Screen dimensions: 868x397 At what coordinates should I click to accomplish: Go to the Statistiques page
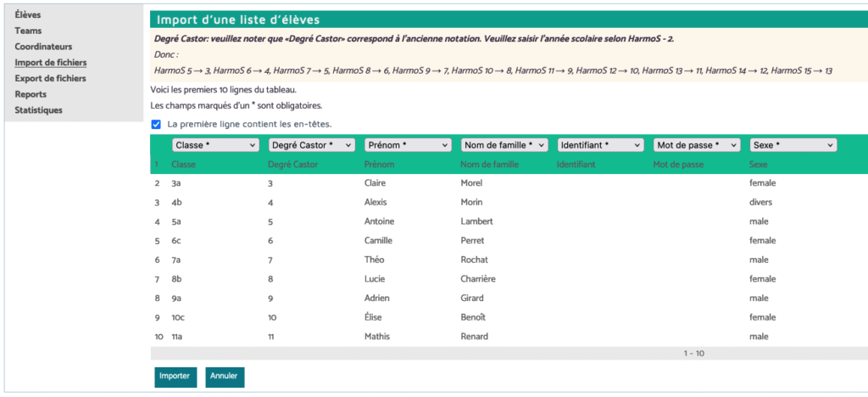(x=38, y=110)
